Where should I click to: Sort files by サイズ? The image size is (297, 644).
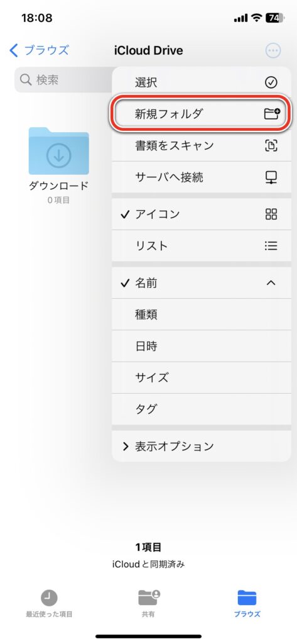pos(202,377)
